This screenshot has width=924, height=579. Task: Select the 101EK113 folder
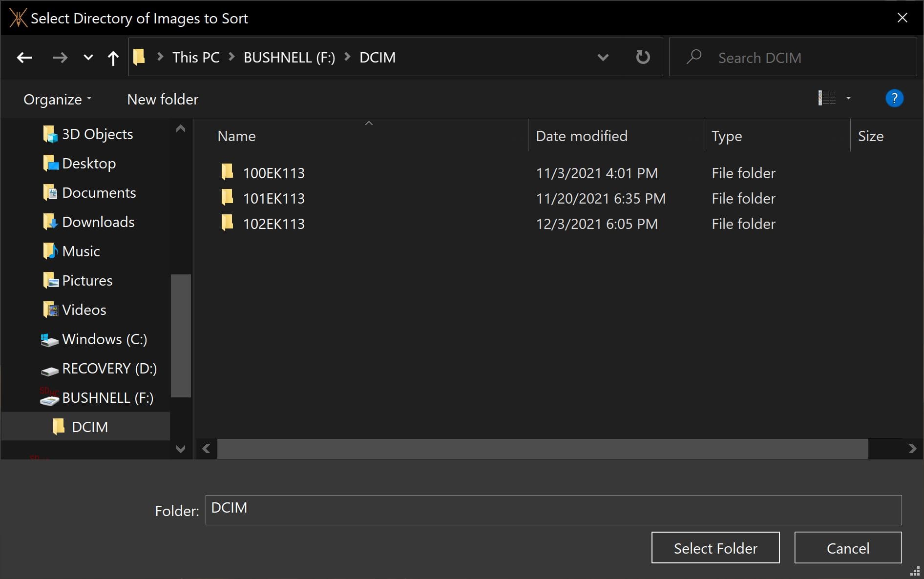pos(273,198)
